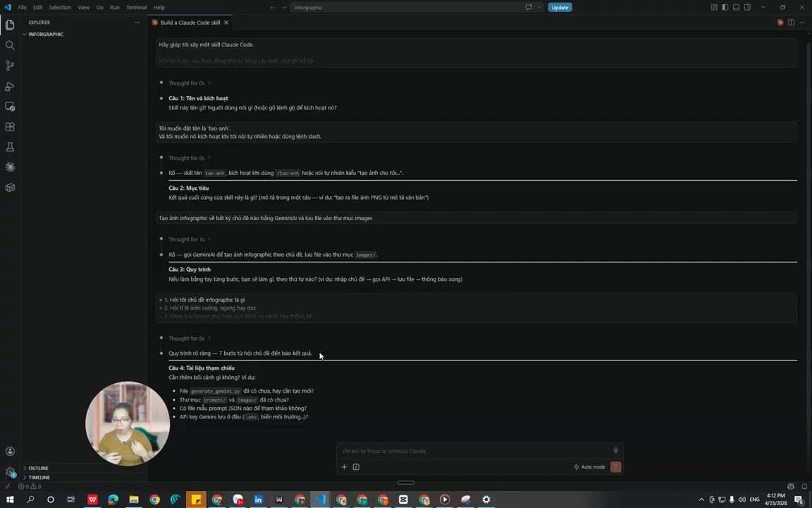Screen dimensions: 812x508
Task: Open Claude Code from the editor title bar
Action: click(x=780, y=23)
